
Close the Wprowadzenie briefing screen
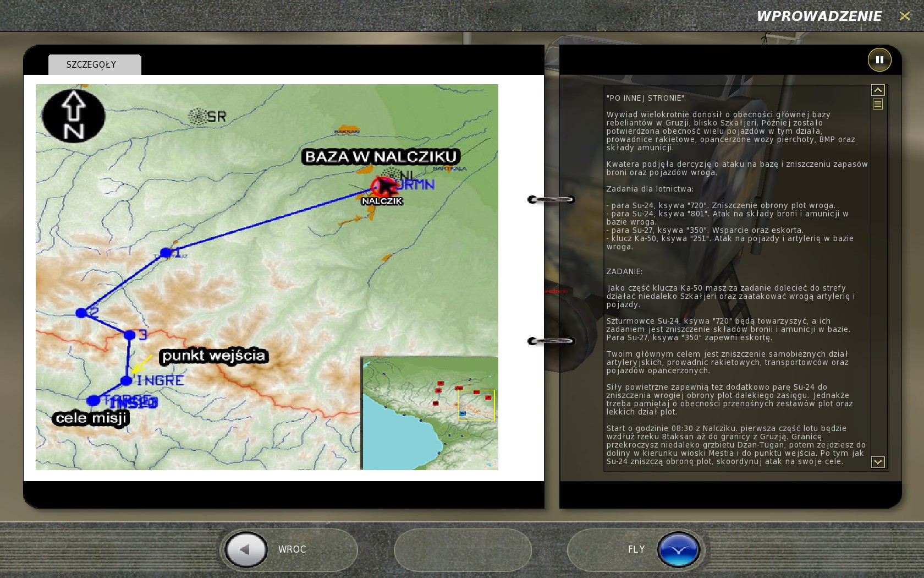pos(904,16)
